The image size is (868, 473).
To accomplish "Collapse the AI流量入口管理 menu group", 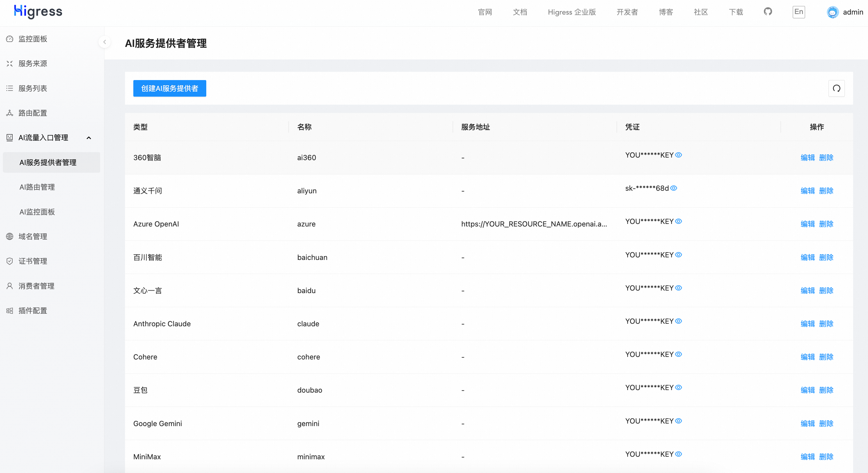I will tap(89, 138).
